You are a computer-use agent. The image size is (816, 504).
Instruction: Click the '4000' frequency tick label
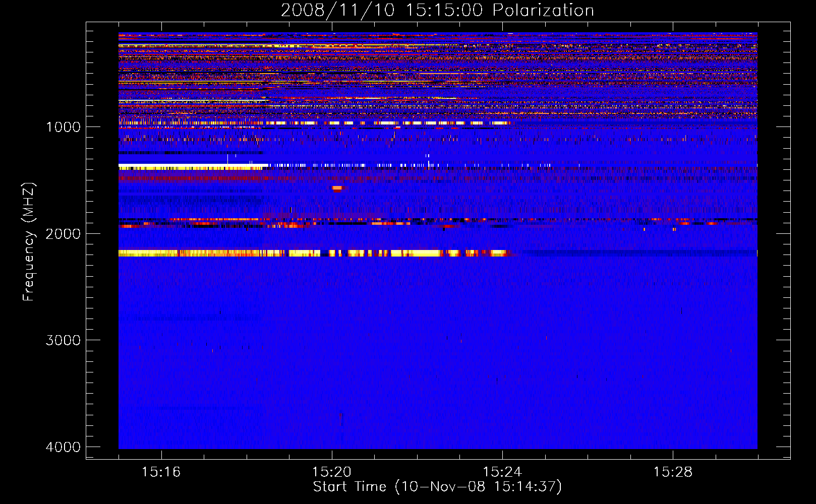[x=63, y=447]
